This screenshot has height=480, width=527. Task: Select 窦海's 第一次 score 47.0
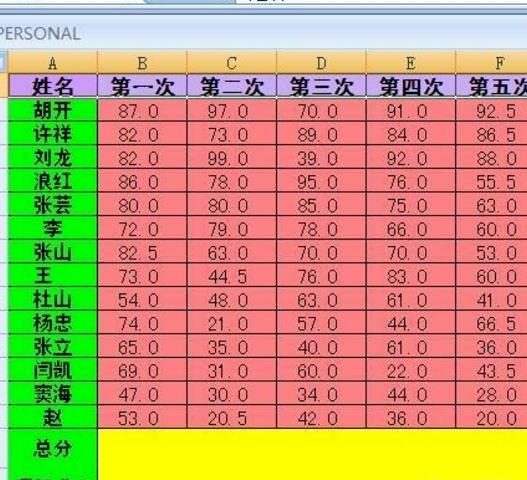coord(142,393)
